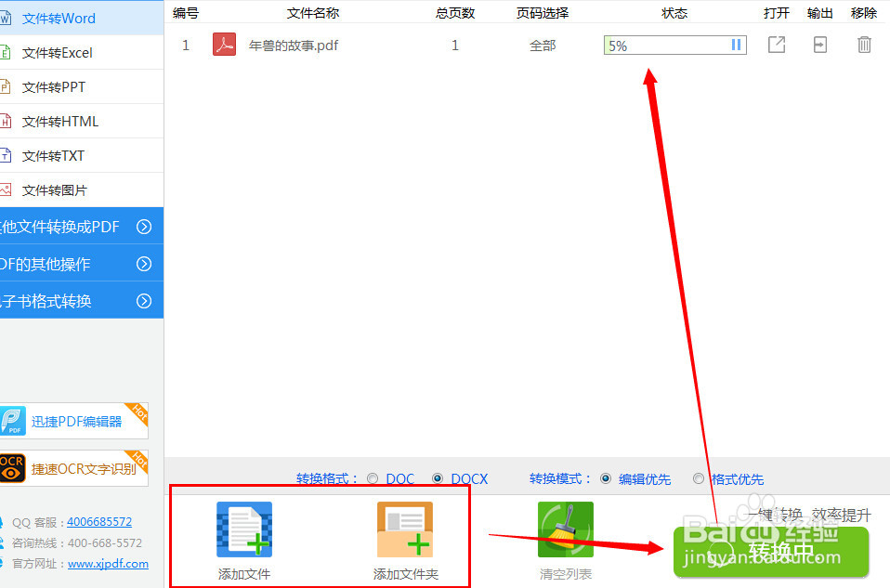Image resolution: width=890 pixels, height=588 pixels.
Task: Pause the 5% conversion progress
Action: click(735, 44)
